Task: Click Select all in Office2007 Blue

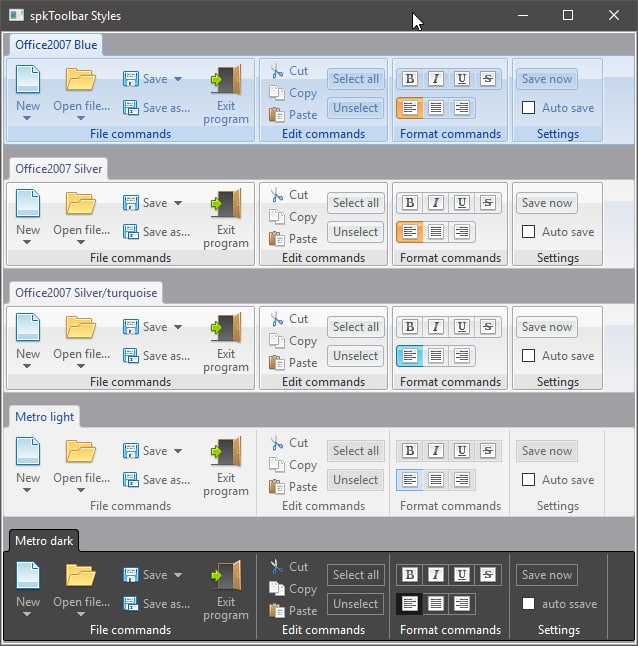Action: click(356, 79)
